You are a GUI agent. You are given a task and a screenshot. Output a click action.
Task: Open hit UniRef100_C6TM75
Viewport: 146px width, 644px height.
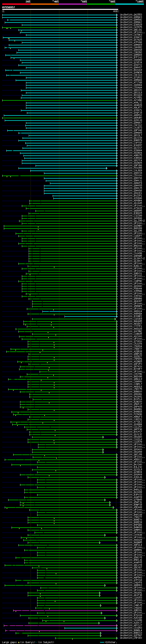pyautogui.click(x=131, y=27)
